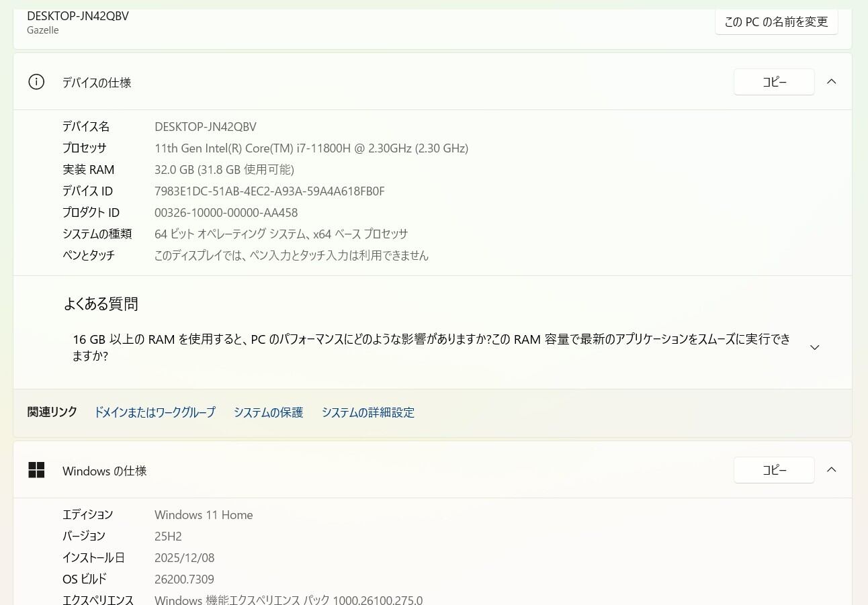Click the プロダクト ID label
This screenshot has width=868, height=605.
pos(91,213)
